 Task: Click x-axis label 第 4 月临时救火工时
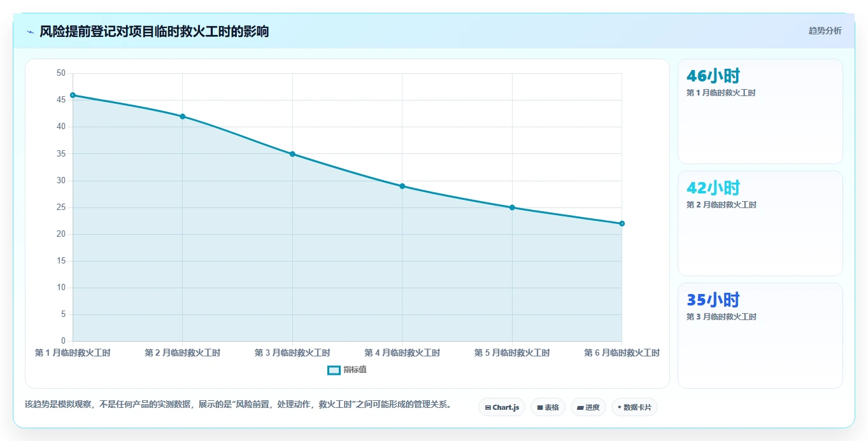(402, 353)
